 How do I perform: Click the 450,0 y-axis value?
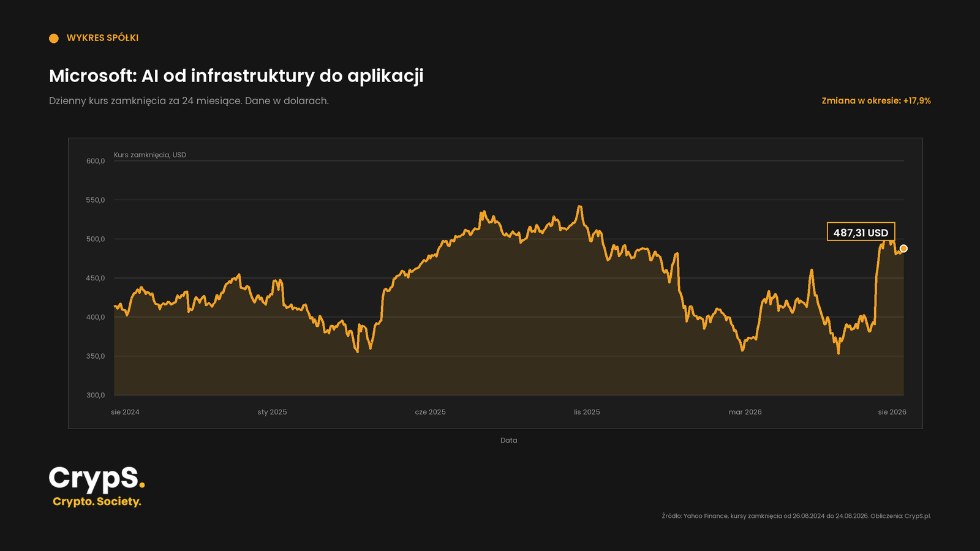(x=96, y=278)
